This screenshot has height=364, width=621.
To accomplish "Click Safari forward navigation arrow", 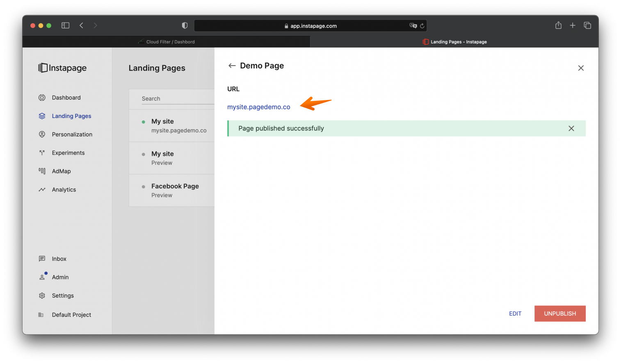I will click(95, 25).
